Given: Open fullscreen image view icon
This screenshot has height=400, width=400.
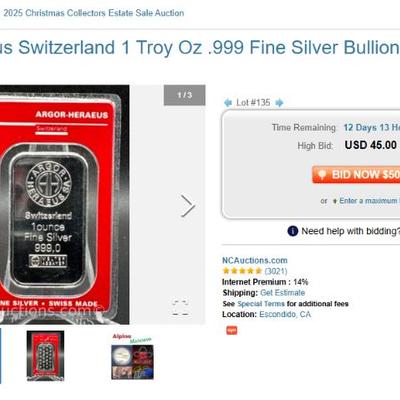Looking at the screenshot, I should (180, 308).
